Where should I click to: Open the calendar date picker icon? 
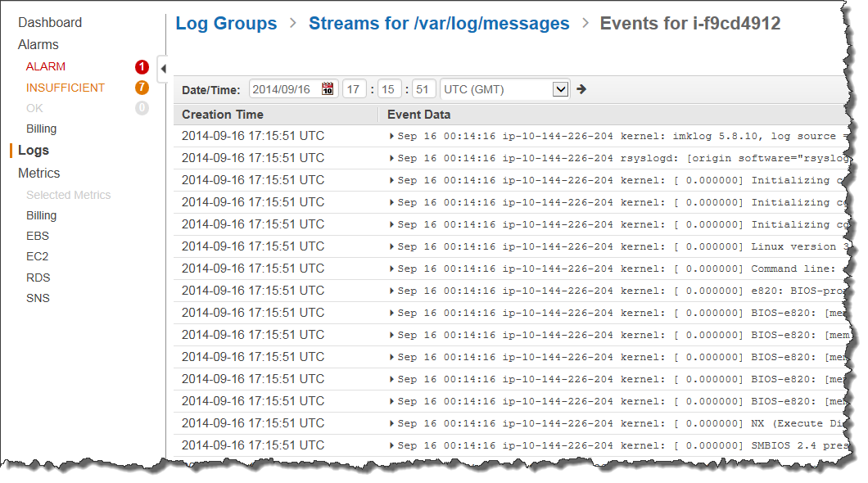pyautogui.click(x=328, y=89)
